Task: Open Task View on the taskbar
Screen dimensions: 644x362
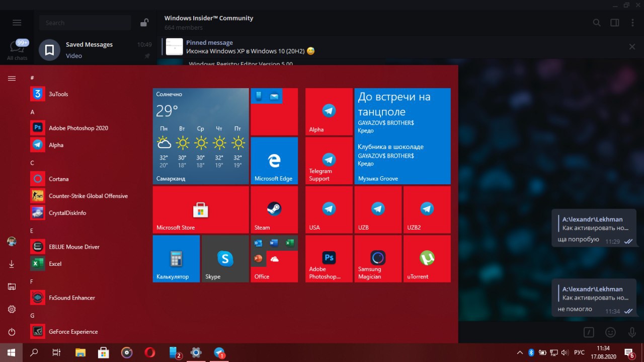Action: (57, 352)
